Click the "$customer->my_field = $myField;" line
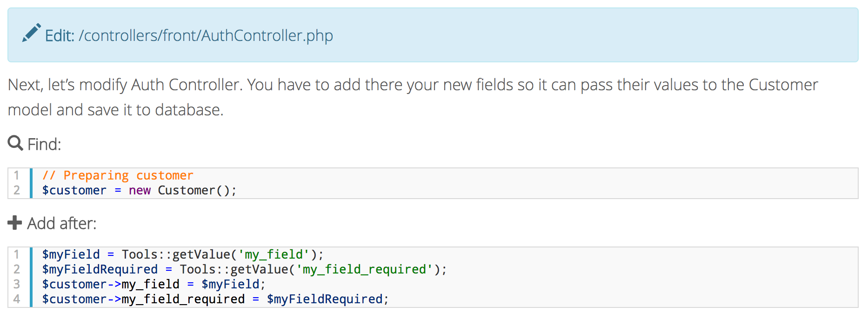868x320 pixels. click(154, 284)
